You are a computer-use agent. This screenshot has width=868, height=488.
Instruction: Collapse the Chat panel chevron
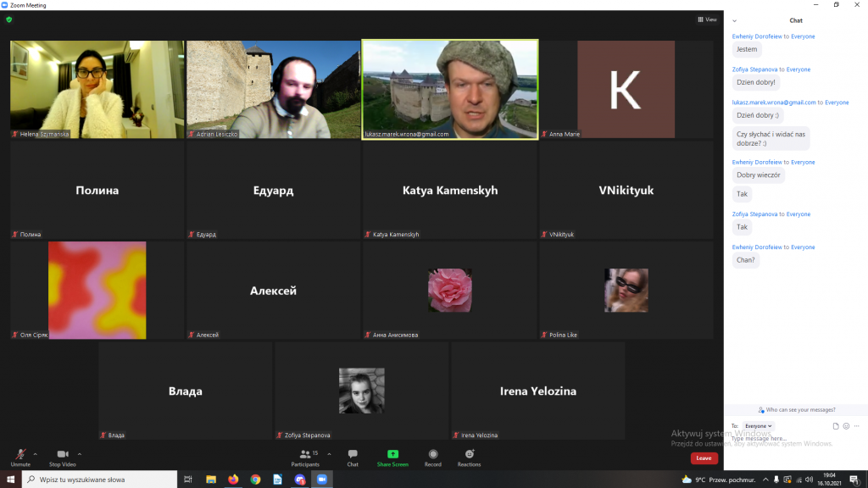(x=734, y=20)
